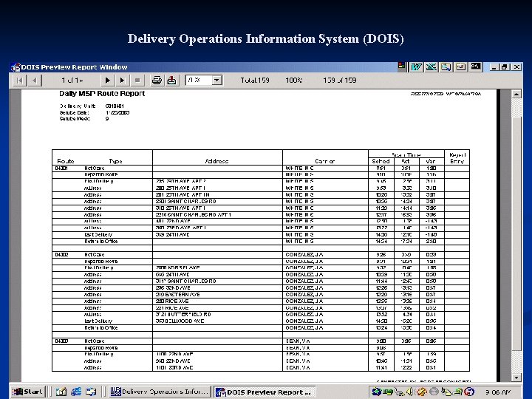This screenshot has width=532, height=399.
Task: Click the page indicator '1 of 1+'
Action: (x=72, y=81)
